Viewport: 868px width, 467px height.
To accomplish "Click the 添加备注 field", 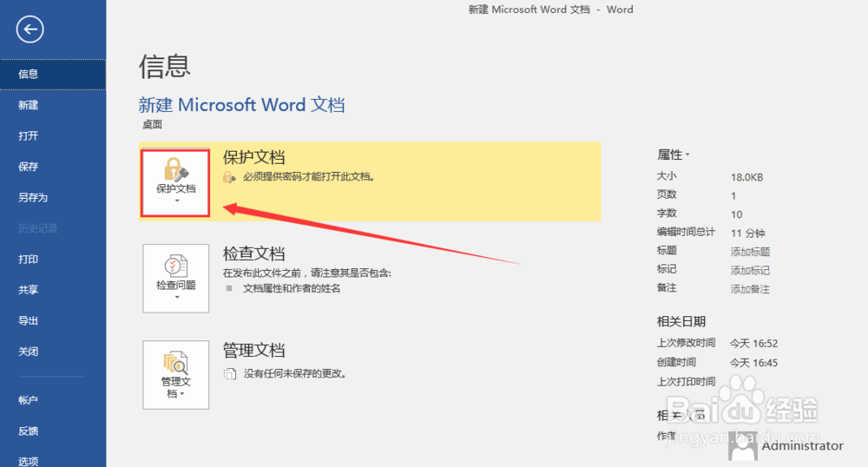I will tap(750, 289).
